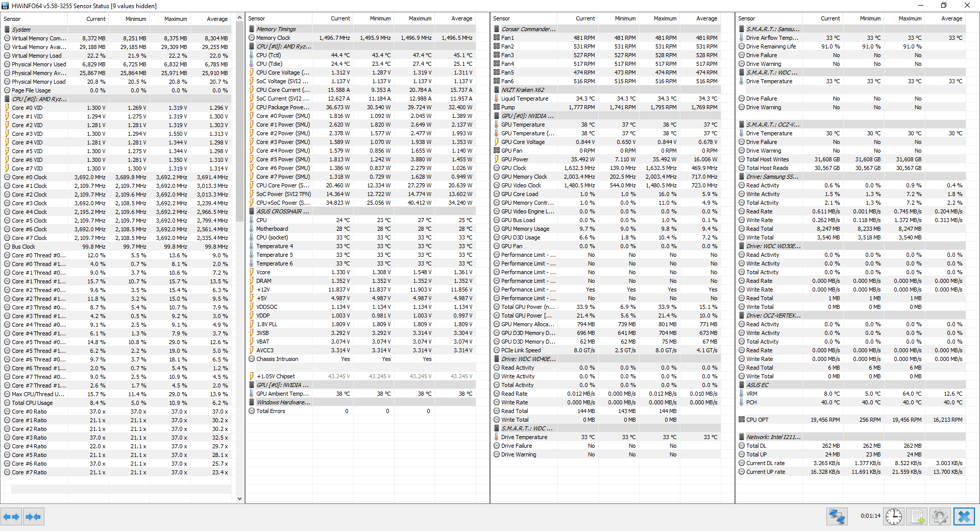Click the lightning icon beside Core #0 VID
The width and height of the screenshot is (980, 531).
7,108
